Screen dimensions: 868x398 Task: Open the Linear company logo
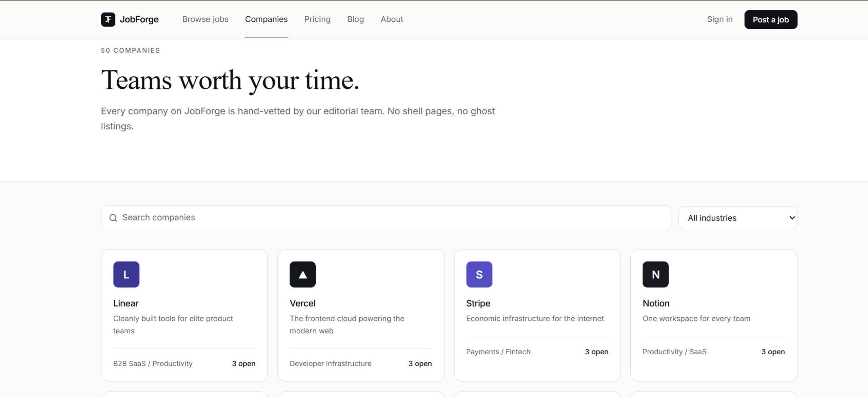[x=126, y=274]
